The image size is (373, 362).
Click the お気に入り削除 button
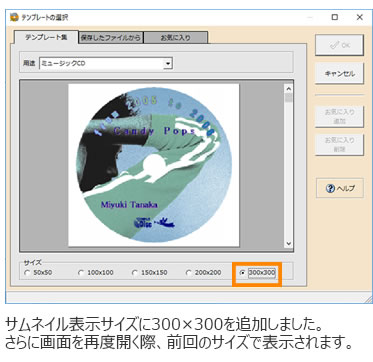coord(339,145)
